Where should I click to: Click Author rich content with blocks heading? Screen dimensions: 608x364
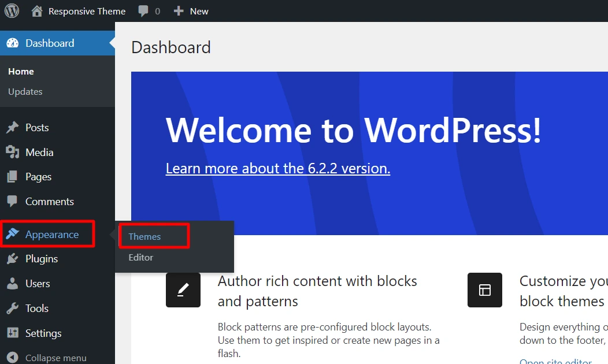point(317,291)
